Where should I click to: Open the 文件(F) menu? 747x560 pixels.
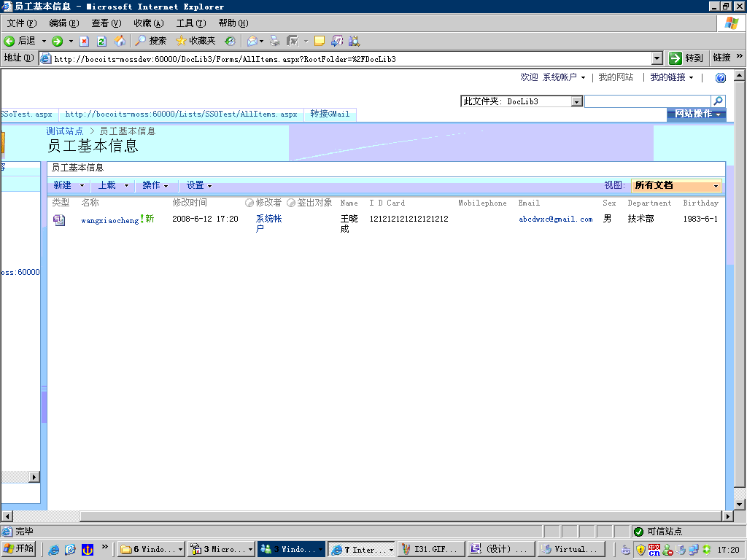pos(22,23)
